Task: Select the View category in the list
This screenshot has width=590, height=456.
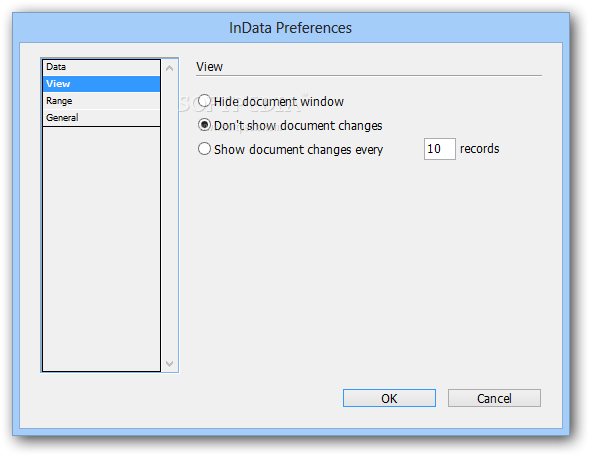Action: click(101, 84)
